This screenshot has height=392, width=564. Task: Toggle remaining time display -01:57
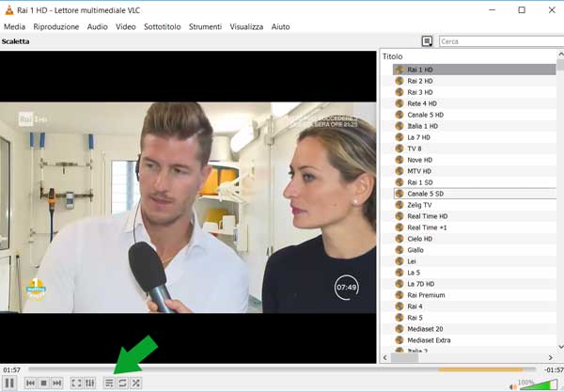coord(554,369)
